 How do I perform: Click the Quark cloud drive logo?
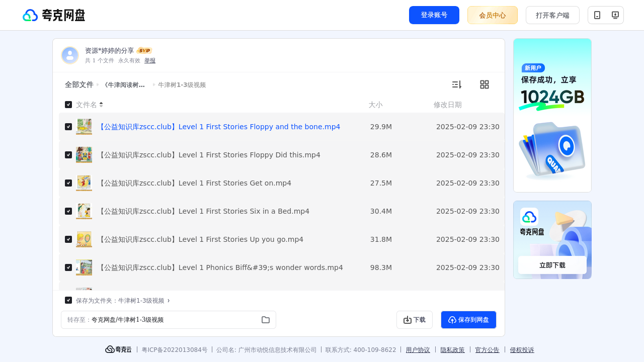[54, 15]
